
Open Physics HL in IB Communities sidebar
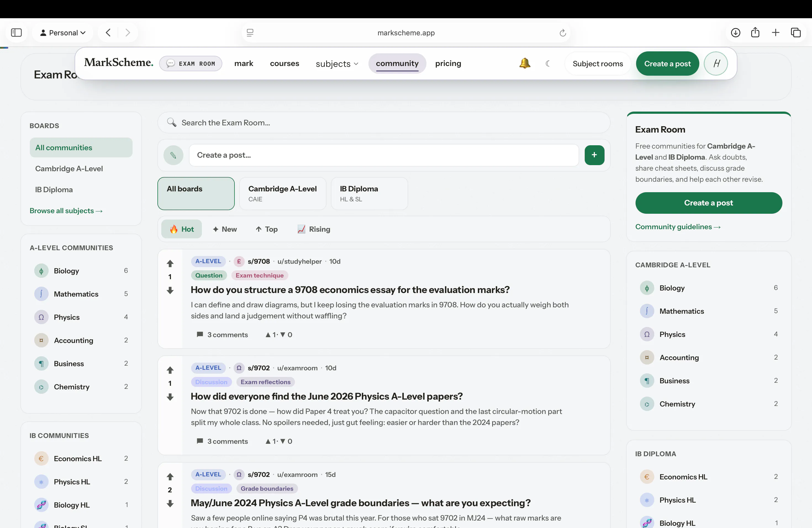pyautogui.click(x=81, y=482)
